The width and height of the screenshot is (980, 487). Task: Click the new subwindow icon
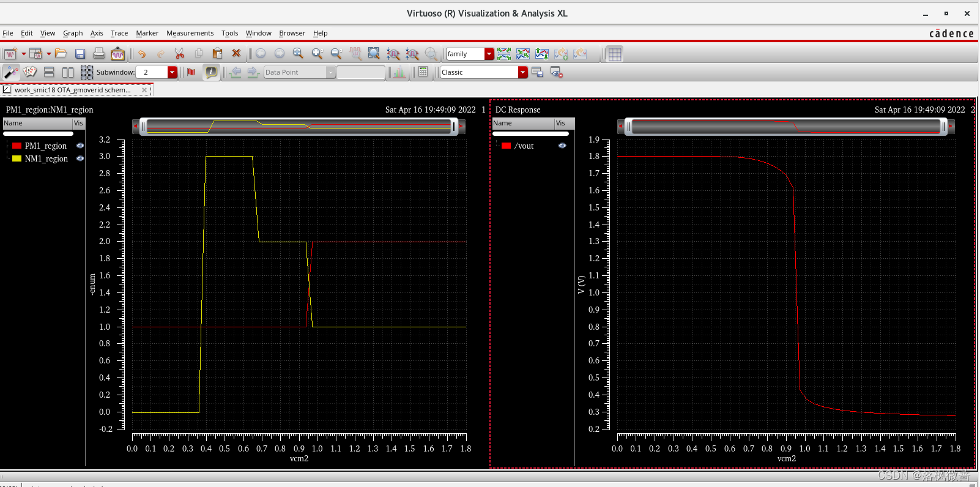coord(36,54)
